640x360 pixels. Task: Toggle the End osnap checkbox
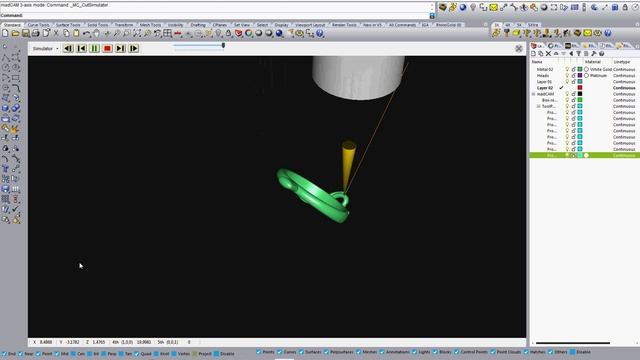tap(4, 354)
